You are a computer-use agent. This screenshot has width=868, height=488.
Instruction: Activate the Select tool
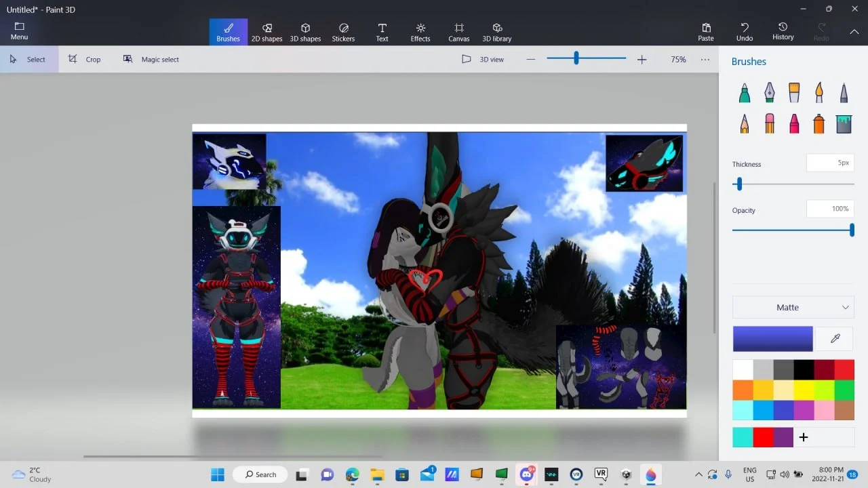click(x=28, y=60)
